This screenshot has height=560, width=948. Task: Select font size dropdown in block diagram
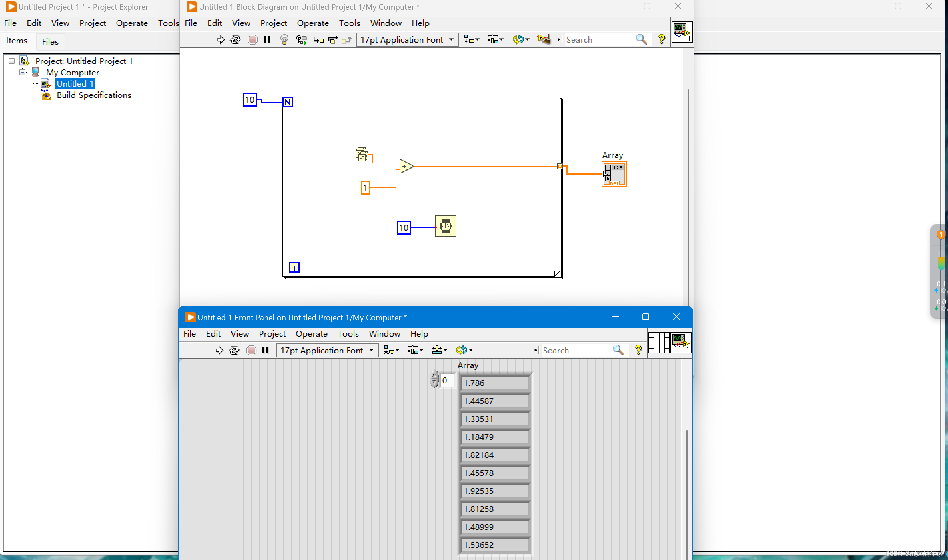(x=406, y=39)
